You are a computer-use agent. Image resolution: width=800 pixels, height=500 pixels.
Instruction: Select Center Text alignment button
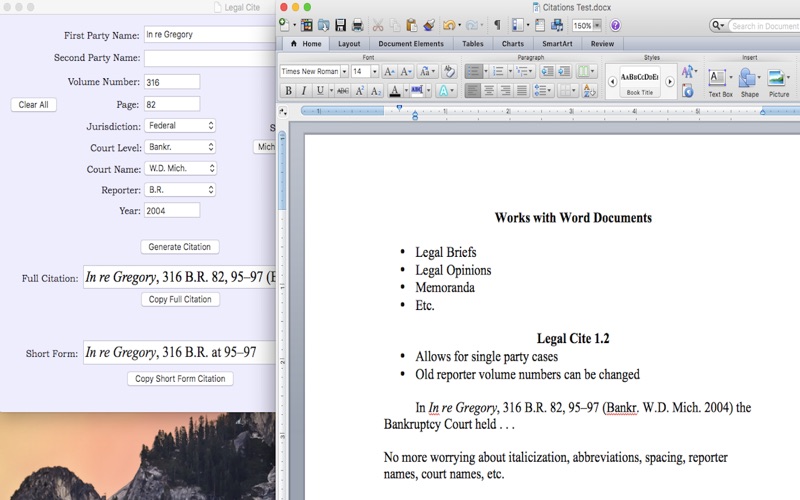489,91
